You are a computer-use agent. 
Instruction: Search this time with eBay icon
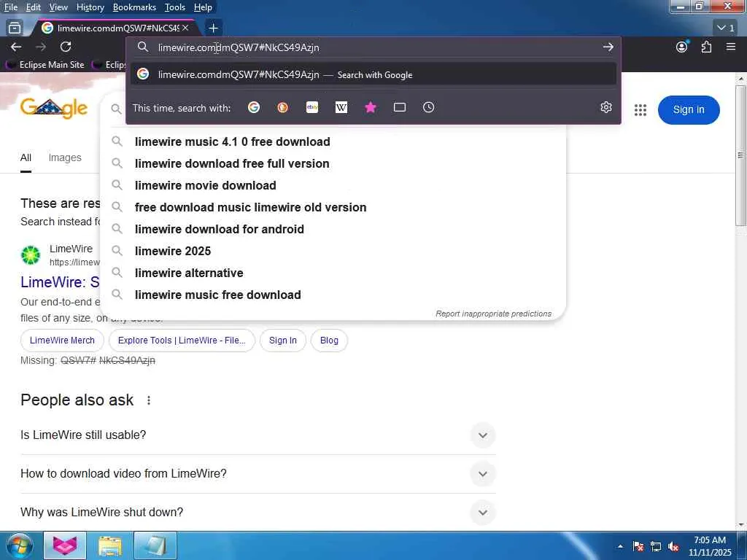(312, 108)
